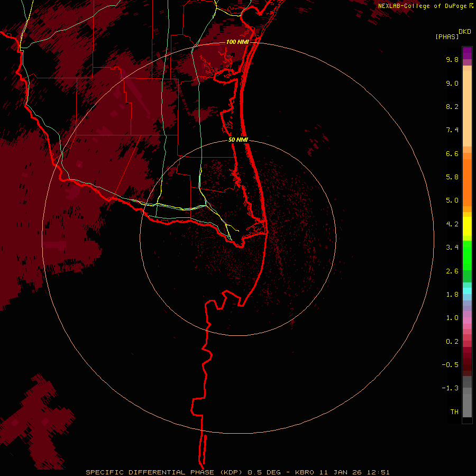This screenshot has width=476, height=476.
Task: Click the 1.0 color scale value
Action: 452,318
